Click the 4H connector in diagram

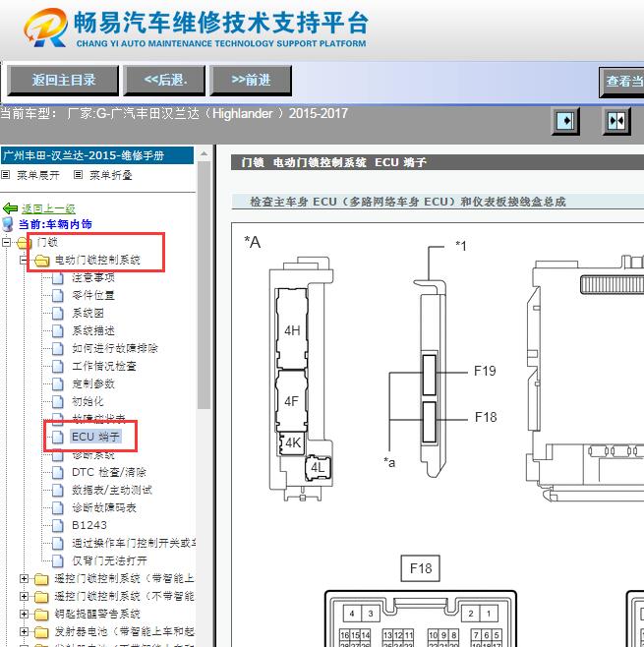click(292, 330)
